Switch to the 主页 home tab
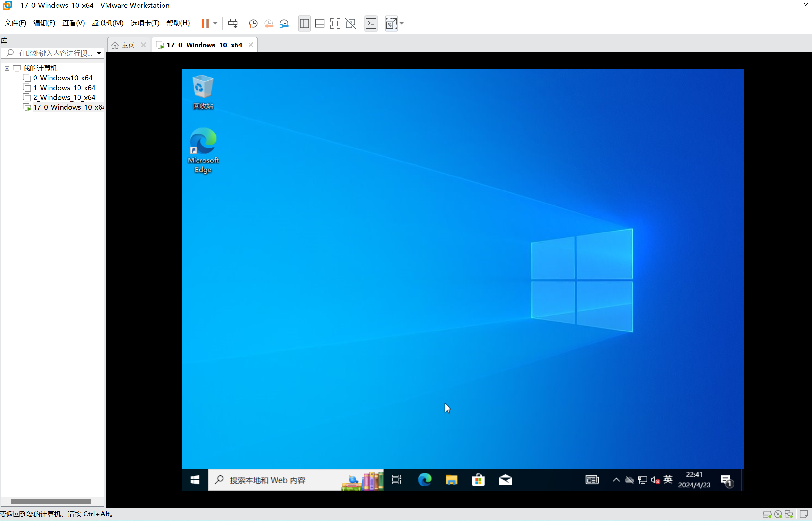Screen dimensions: 812x521 (124, 45)
